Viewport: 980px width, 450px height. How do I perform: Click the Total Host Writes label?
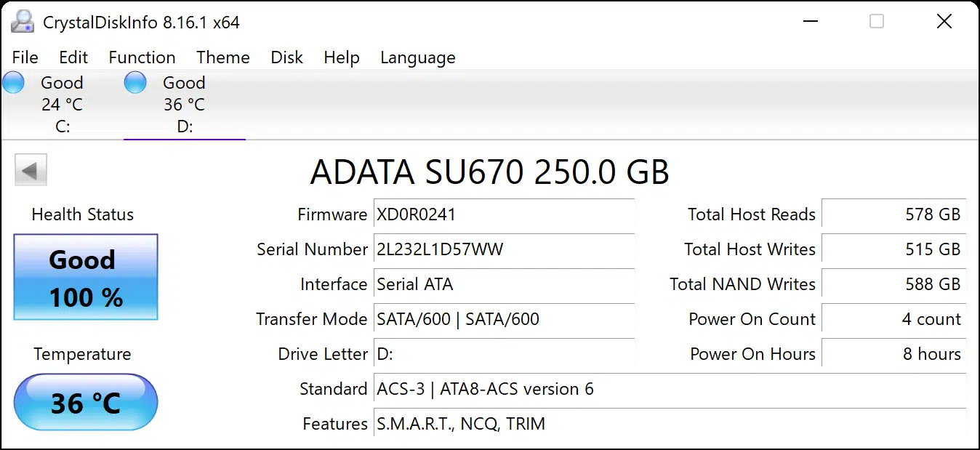coord(750,249)
